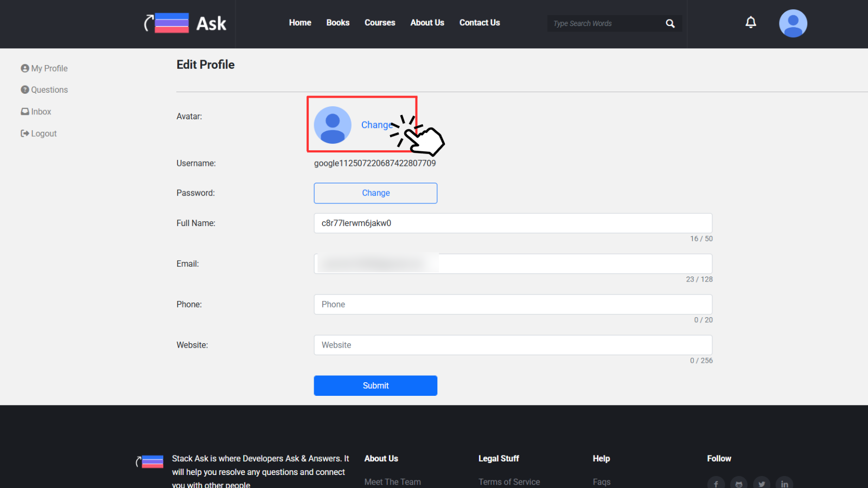
Task: Click the Legal Stuff footer heading
Action: pos(499,459)
